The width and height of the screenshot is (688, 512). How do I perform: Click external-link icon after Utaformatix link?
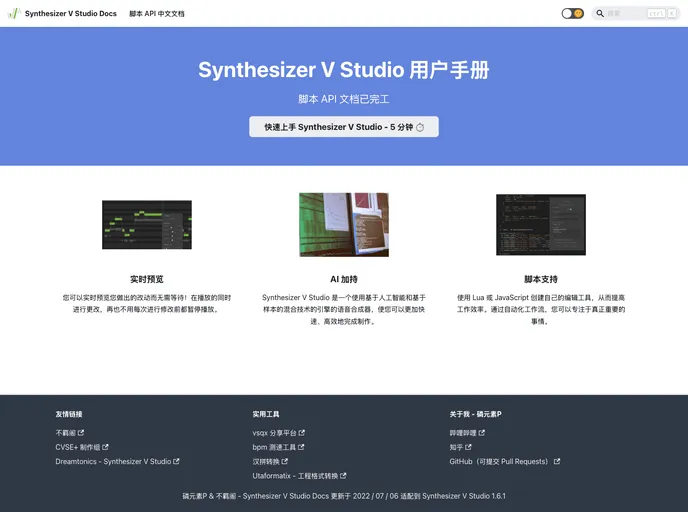point(344,476)
